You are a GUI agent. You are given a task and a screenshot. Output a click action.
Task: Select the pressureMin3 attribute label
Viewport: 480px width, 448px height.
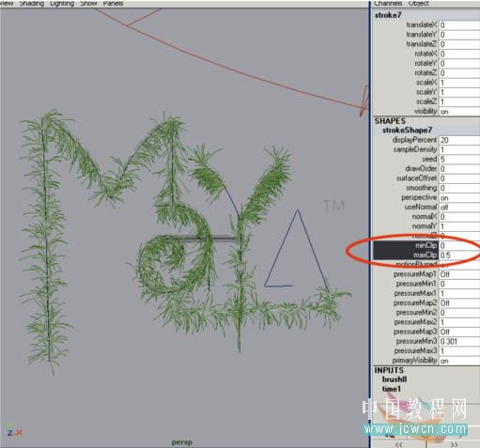click(416, 341)
